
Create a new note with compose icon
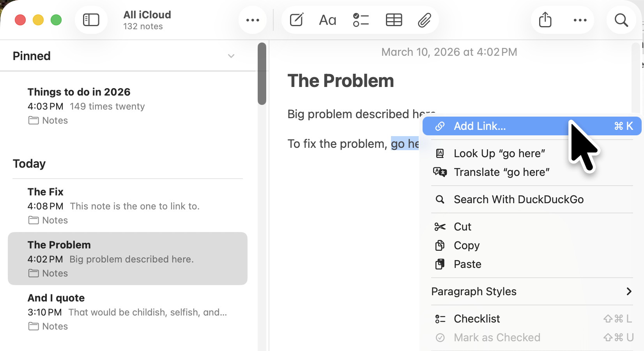[x=296, y=20]
